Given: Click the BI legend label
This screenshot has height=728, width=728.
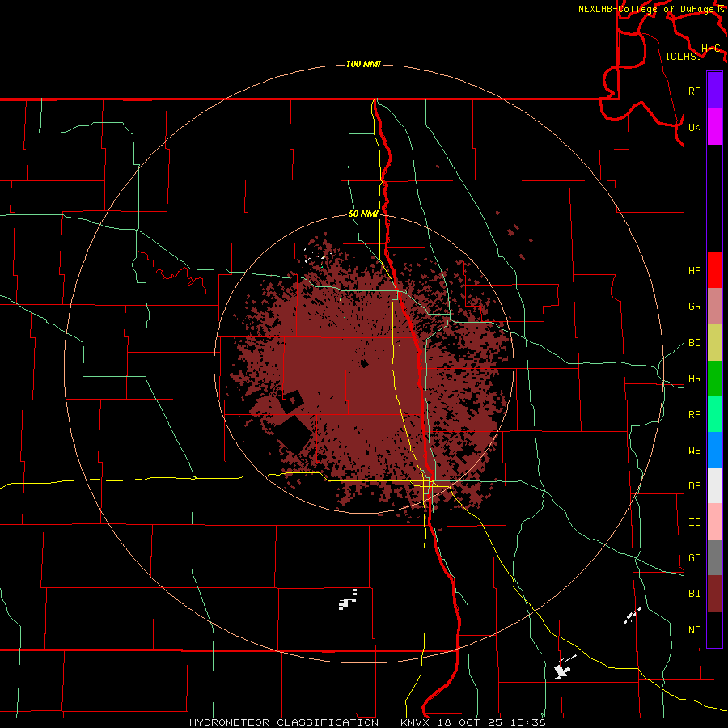Looking at the screenshot, I should point(694,594).
